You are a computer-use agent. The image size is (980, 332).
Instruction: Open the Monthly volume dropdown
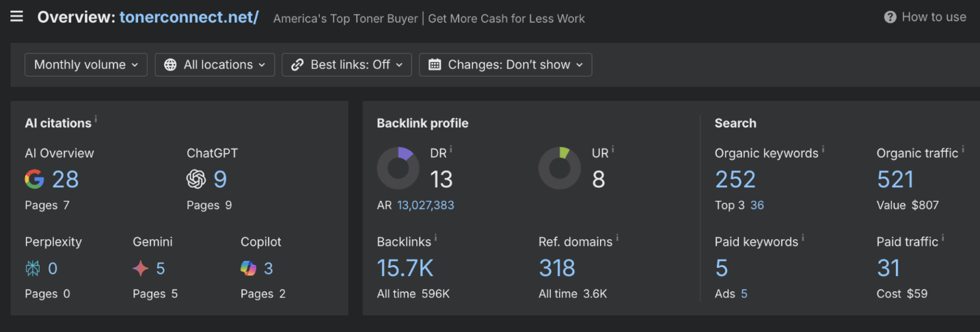pyautogui.click(x=86, y=65)
